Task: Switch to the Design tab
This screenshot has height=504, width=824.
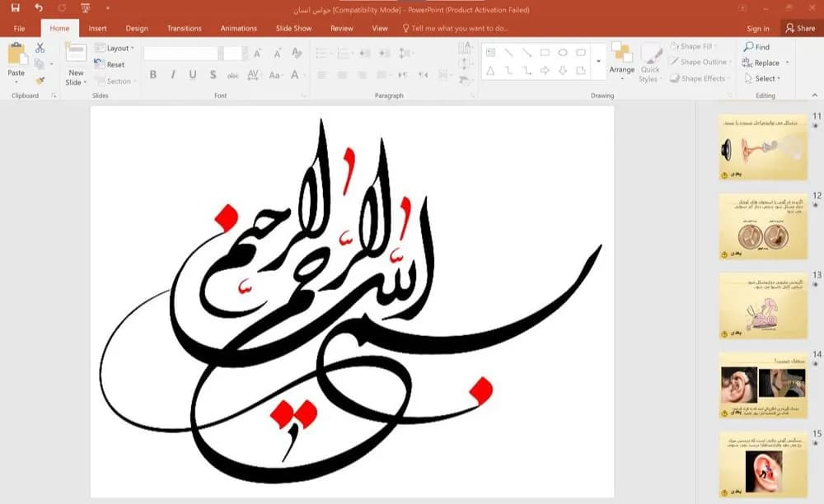Action: tap(137, 28)
